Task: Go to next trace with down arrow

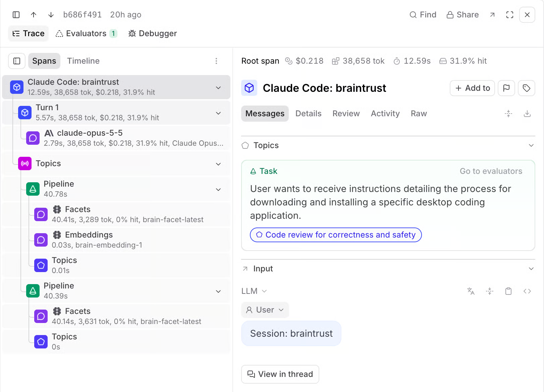Action: click(51, 15)
